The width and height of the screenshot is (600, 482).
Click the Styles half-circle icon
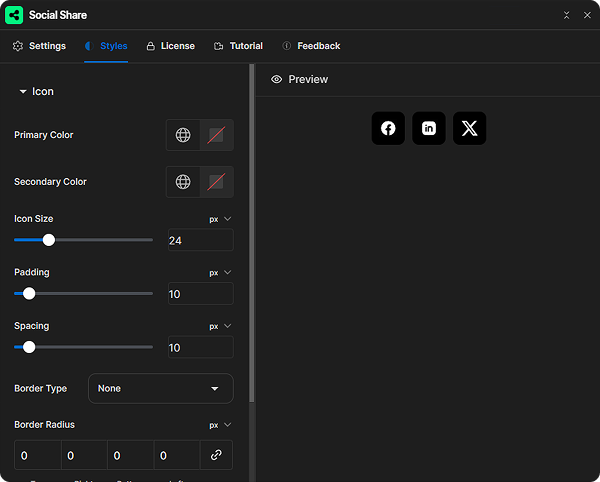pos(89,46)
